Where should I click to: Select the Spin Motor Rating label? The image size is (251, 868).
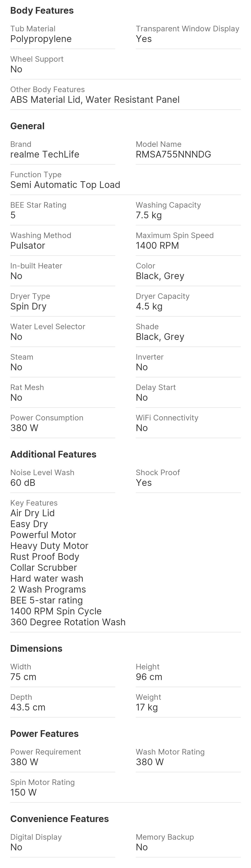click(x=42, y=782)
